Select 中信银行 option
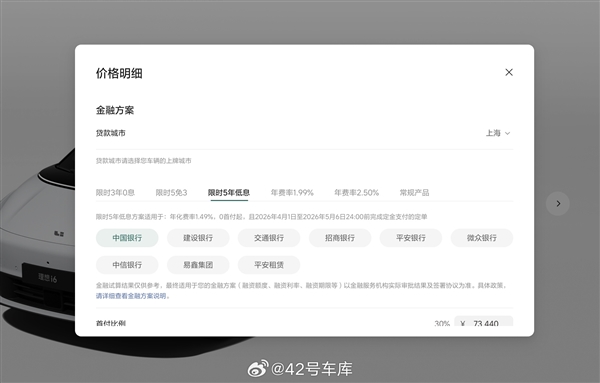 [127, 265]
